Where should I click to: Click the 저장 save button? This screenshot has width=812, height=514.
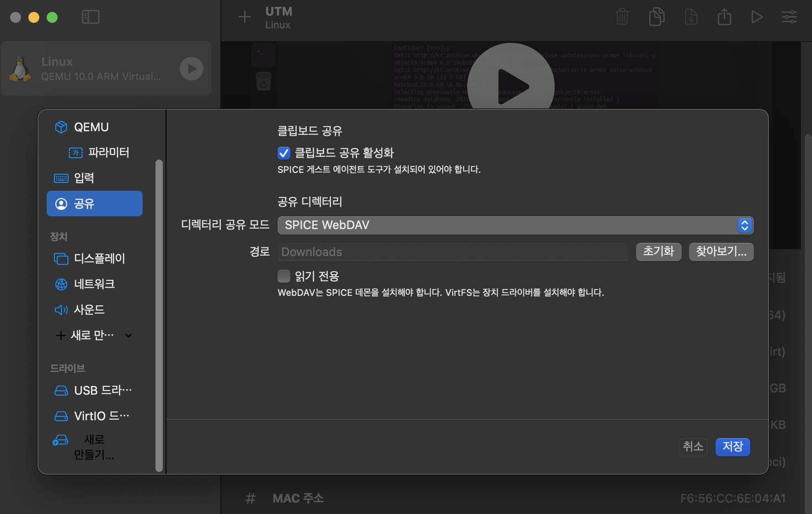pos(732,447)
